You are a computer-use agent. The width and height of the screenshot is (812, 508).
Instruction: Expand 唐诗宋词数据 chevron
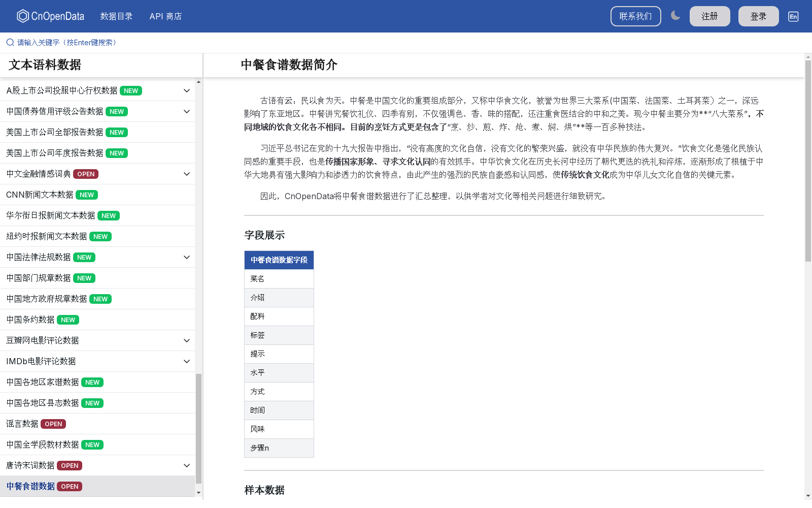click(x=187, y=465)
